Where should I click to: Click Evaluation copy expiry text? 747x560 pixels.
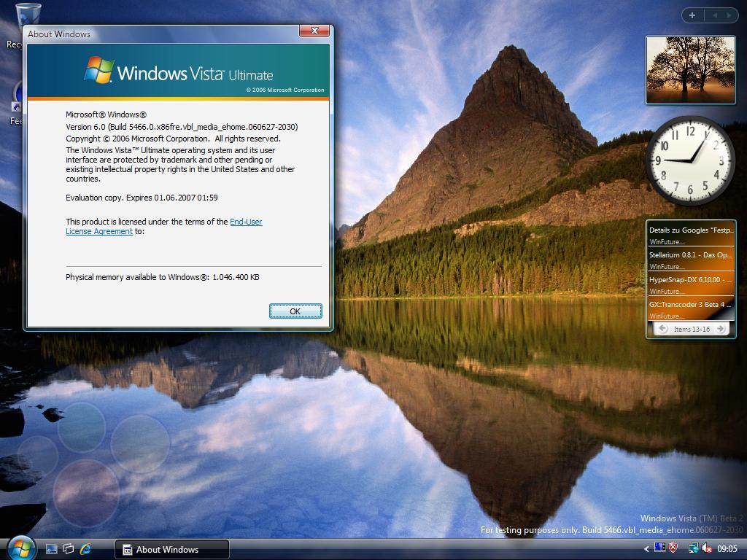[142, 198]
